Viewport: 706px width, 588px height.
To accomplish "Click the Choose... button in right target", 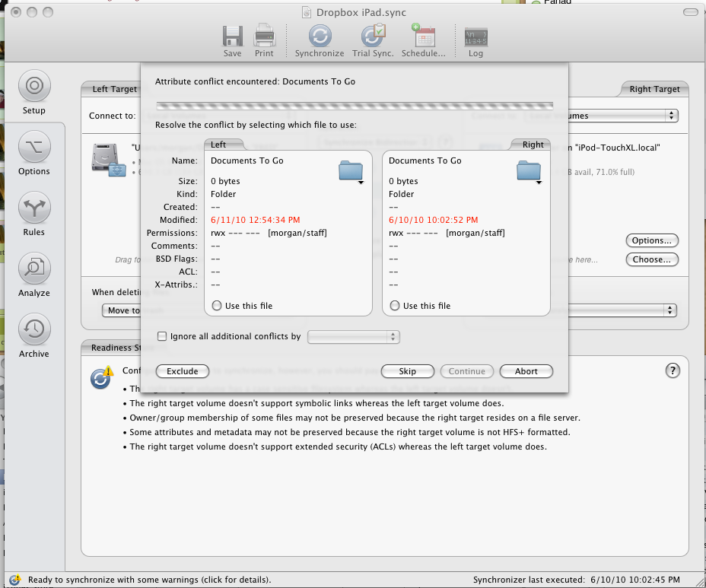I will (x=652, y=259).
